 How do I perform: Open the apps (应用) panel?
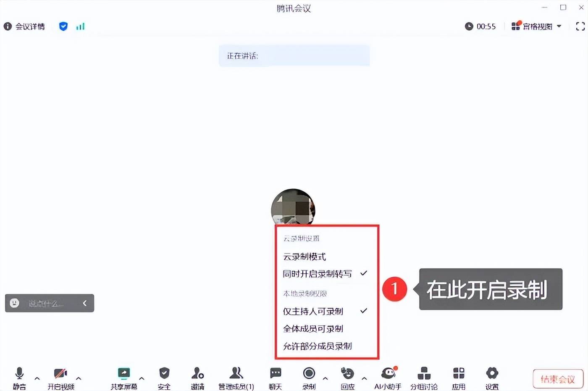tap(459, 378)
